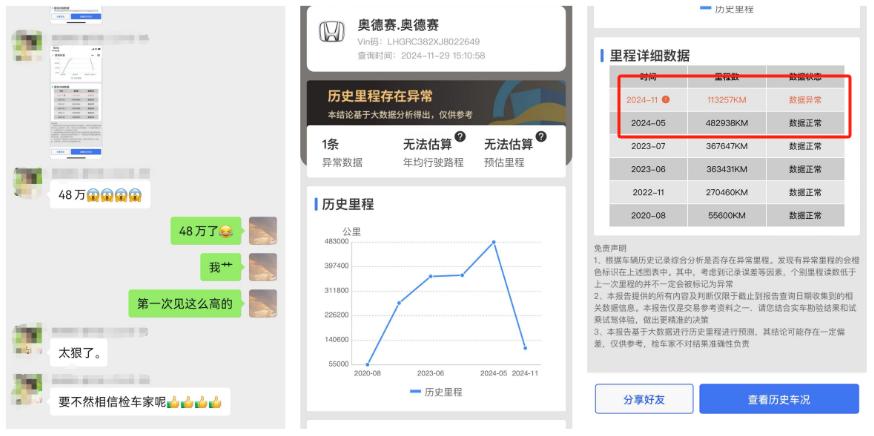Click the 查看历史车况 button
The image size is (874, 436).
pos(778,399)
